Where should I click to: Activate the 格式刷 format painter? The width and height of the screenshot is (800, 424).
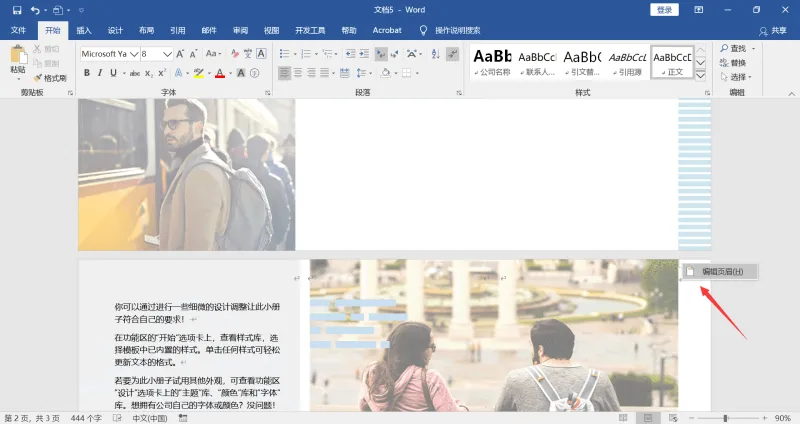50,78
